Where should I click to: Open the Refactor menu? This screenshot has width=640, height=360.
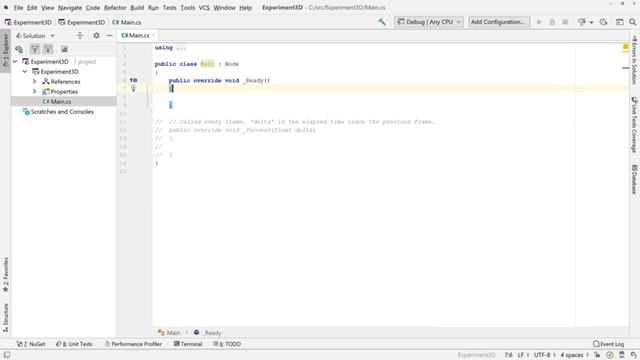click(x=115, y=7)
